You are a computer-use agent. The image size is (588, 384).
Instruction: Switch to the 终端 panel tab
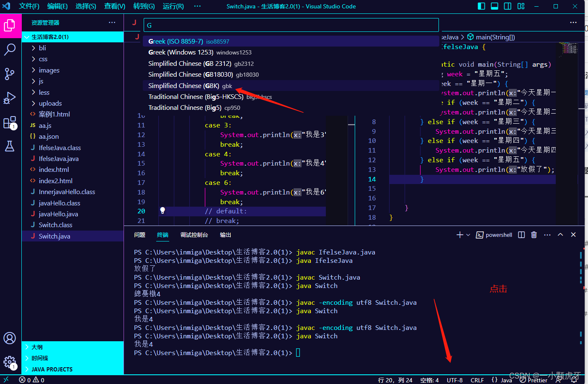pyautogui.click(x=162, y=235)
